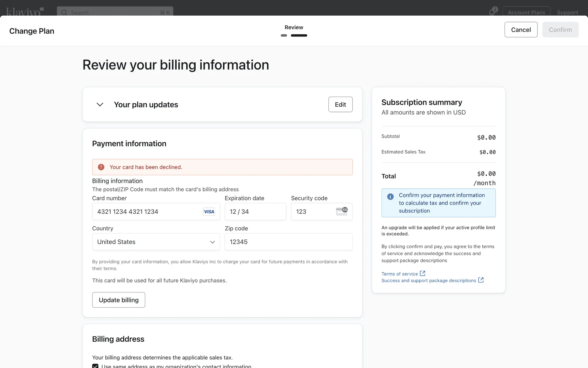This screenshot has width=588, height=368.
Task: Click the search magnifier icon
Action: [x=64, y=12]
